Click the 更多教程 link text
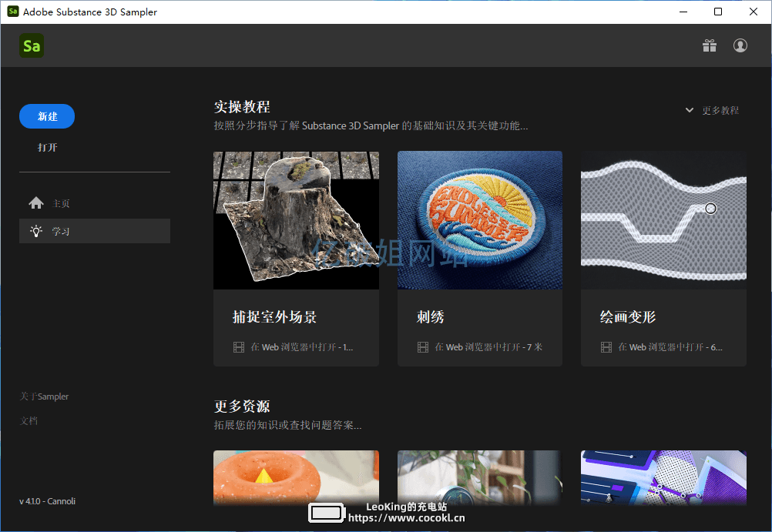 tap(720, 110)
